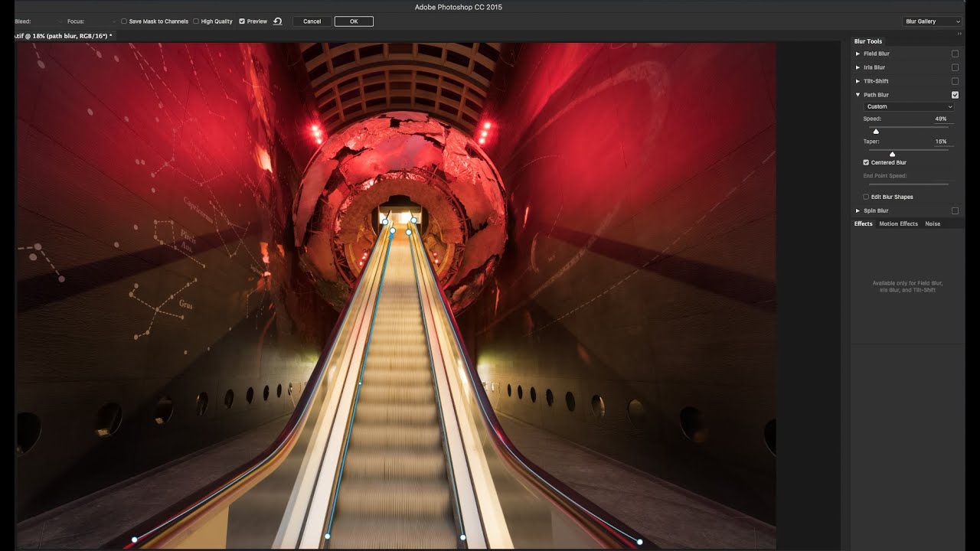Collapse panels with double-arrow icon
The image size is (980, 551).
pyautogui.click(x=959, y=34)
